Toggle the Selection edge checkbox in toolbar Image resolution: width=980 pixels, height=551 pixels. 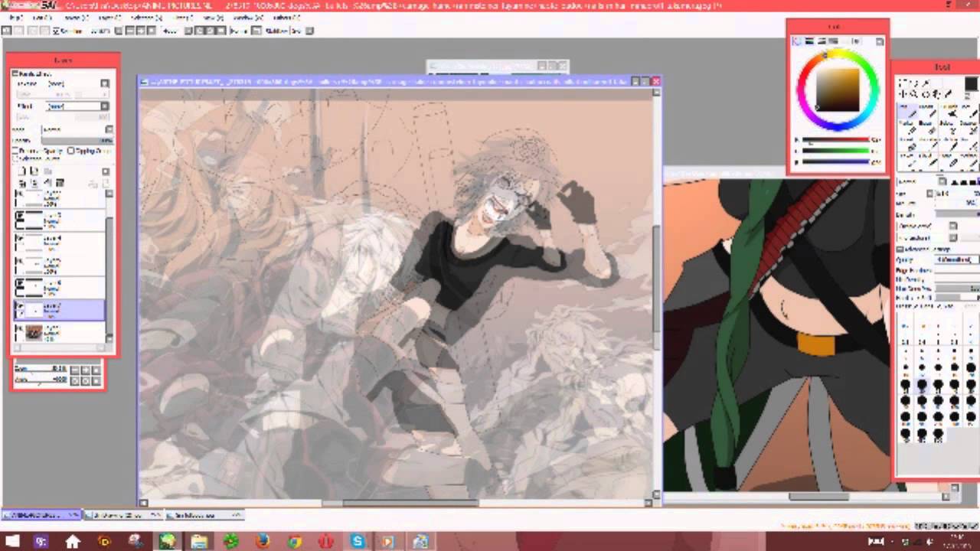(x=56, y=31)
